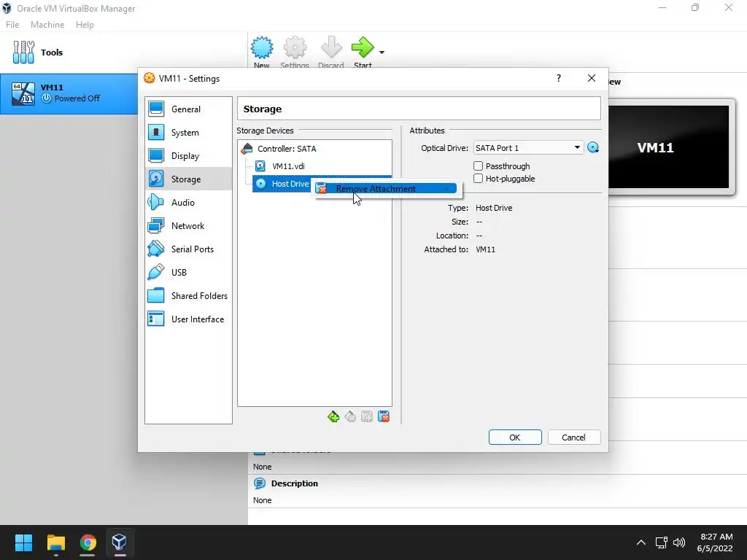
Task: Open the Machine menu
Action: click(47, 25)
